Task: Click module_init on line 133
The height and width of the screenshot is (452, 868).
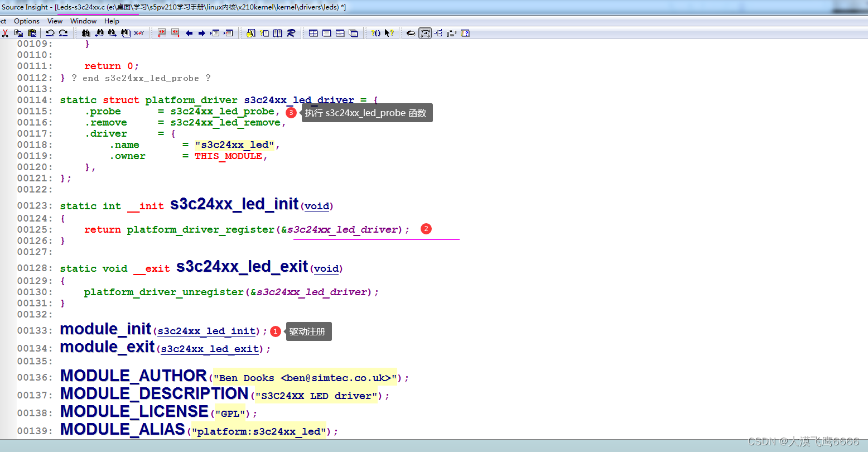Action: tap(105, 329)
